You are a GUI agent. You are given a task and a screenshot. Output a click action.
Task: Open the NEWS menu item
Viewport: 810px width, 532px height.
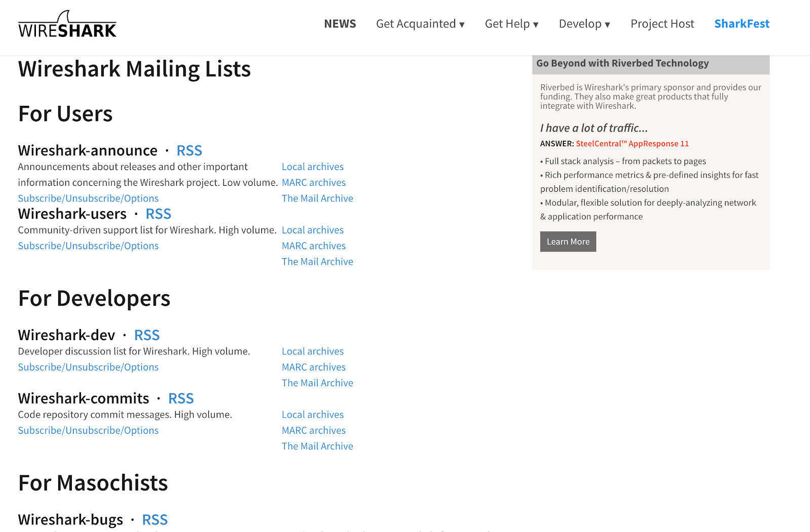[x=340, y=24]
